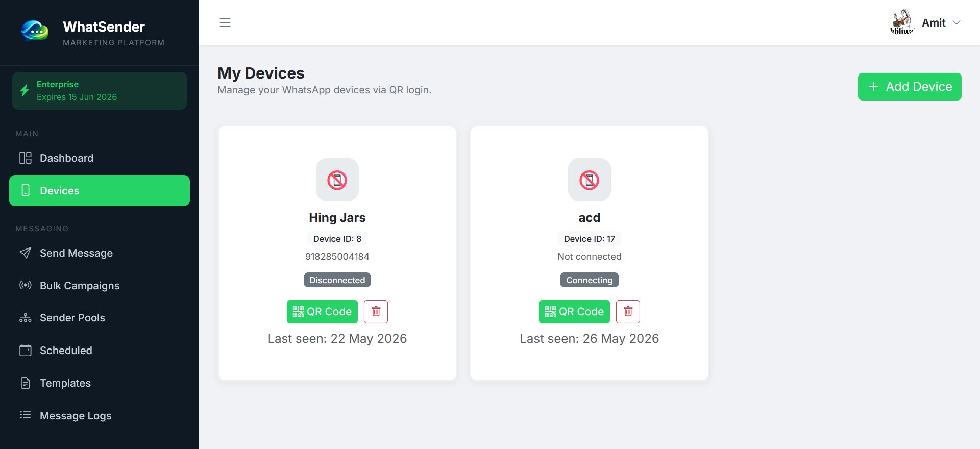Click the Scheduled calendar icon
Image resolution: width=980 pixels, height=449 pixels.
click(x=26, y=351)
